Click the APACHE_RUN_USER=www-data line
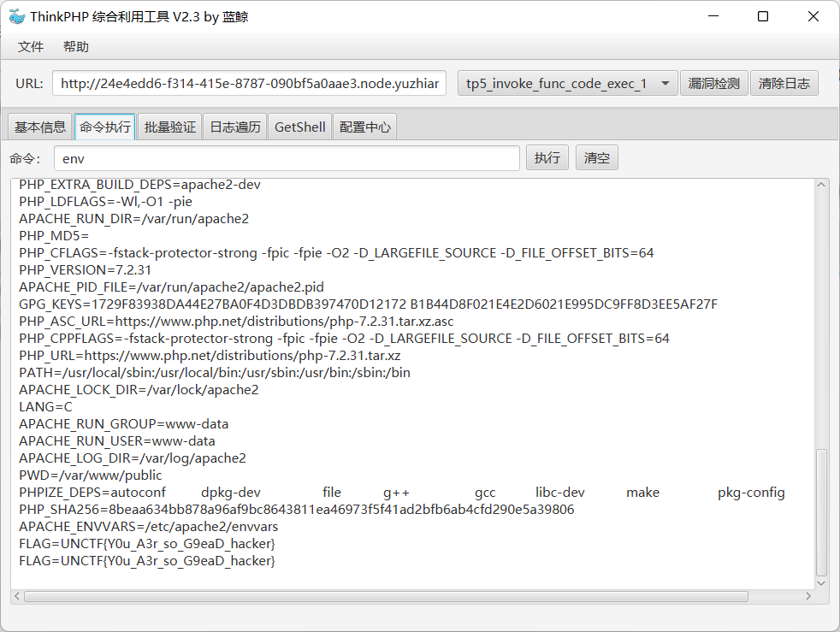The image size is (840, 632). click(x=117, y=440)
